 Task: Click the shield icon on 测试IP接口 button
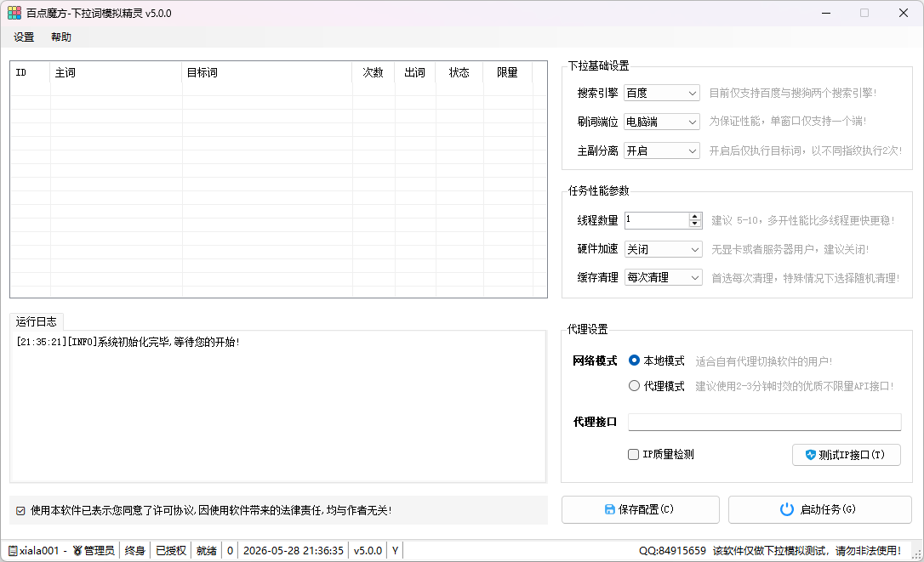coord(810,455)
